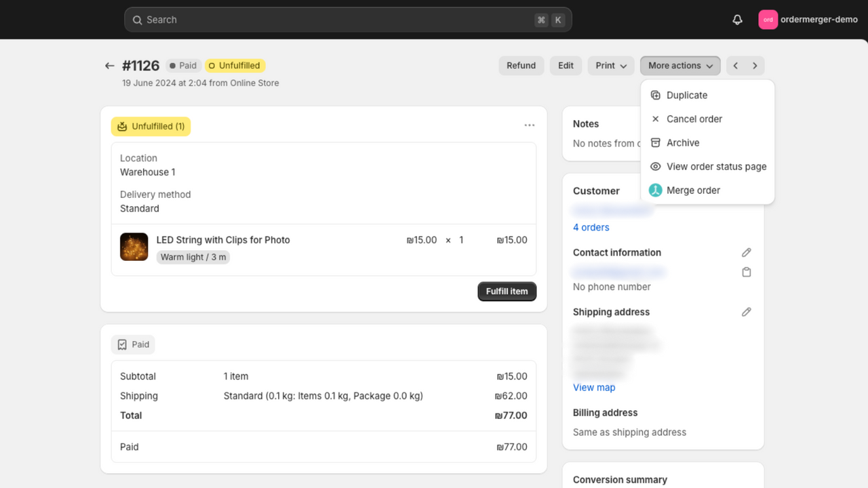
Task: Click the LED String product thumbnail
Action: [134, 247]
